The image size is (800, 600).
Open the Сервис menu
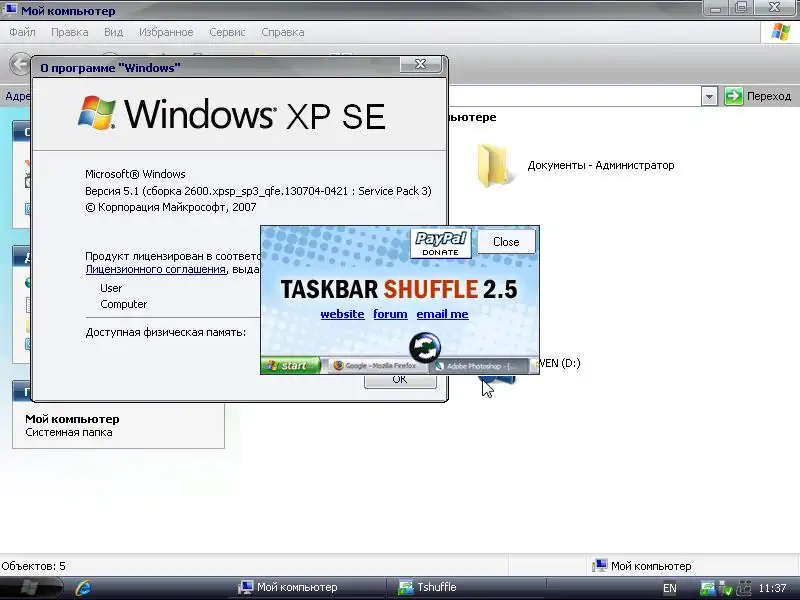(227, 32)
